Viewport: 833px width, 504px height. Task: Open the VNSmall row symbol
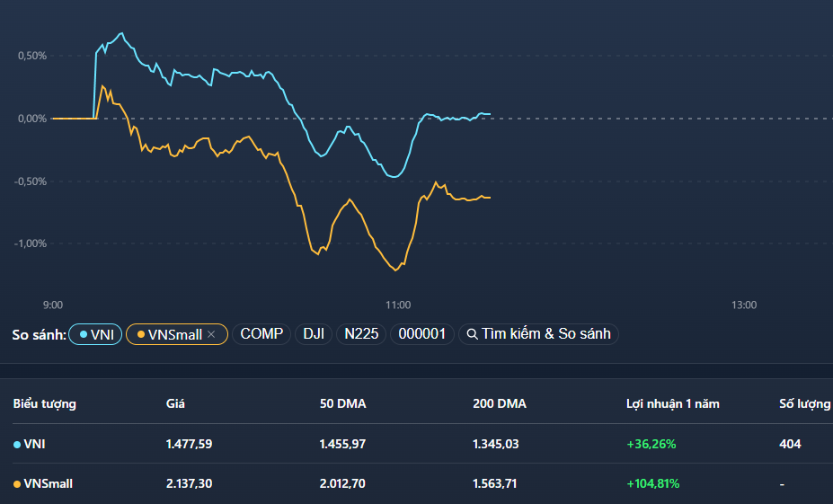[49, 484]
